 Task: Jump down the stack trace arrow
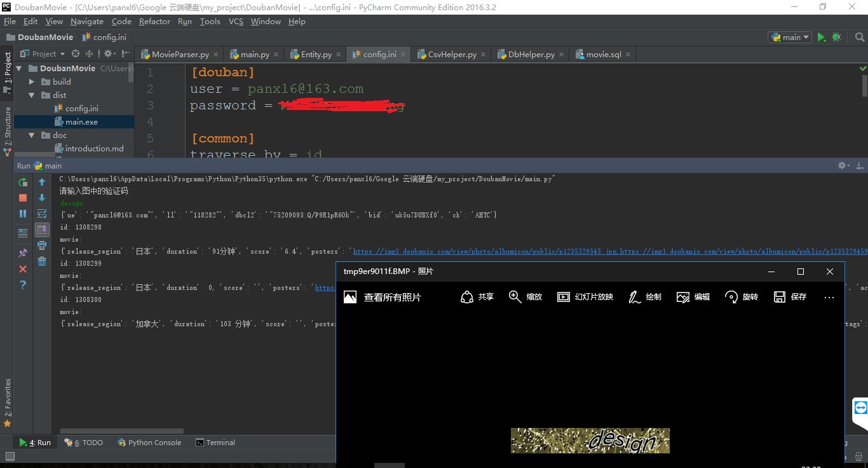[x=42, y=198]
